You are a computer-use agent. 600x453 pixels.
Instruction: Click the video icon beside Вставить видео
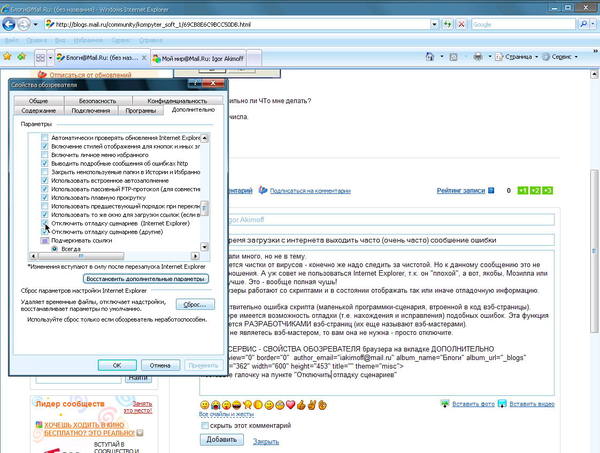[502, 404]
